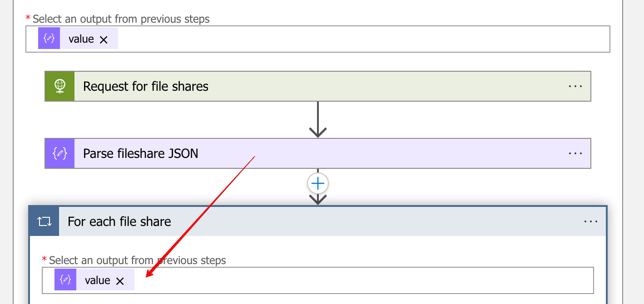The height and width of the screenshot is (304, 644).
Task: Open the menu for Request for file shares
Action: click(x=575, y=86)
